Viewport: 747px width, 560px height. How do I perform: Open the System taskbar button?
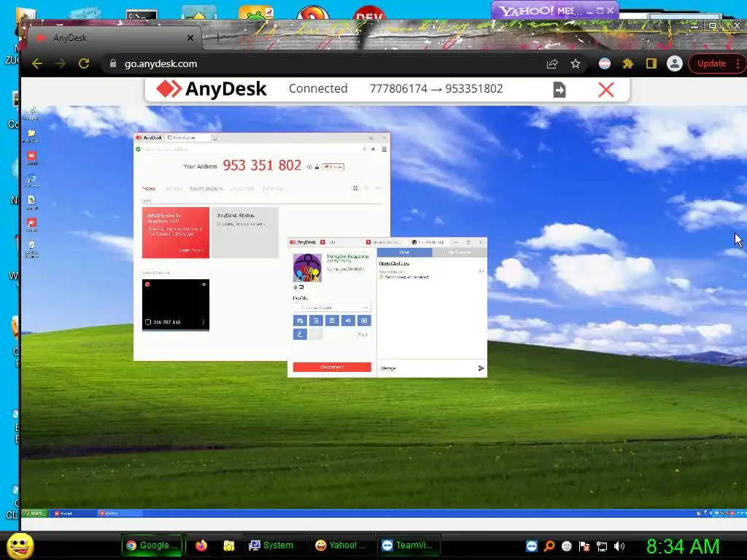275,545
